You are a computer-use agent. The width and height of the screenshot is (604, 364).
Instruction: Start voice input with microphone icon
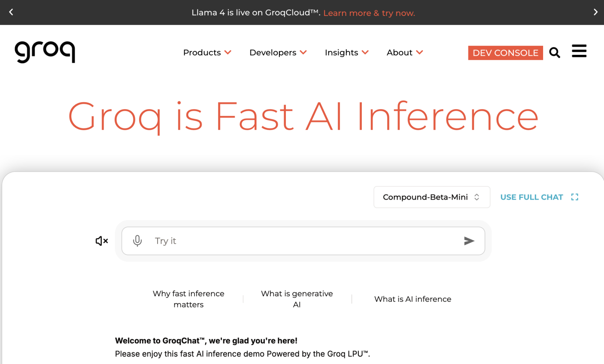137,241
